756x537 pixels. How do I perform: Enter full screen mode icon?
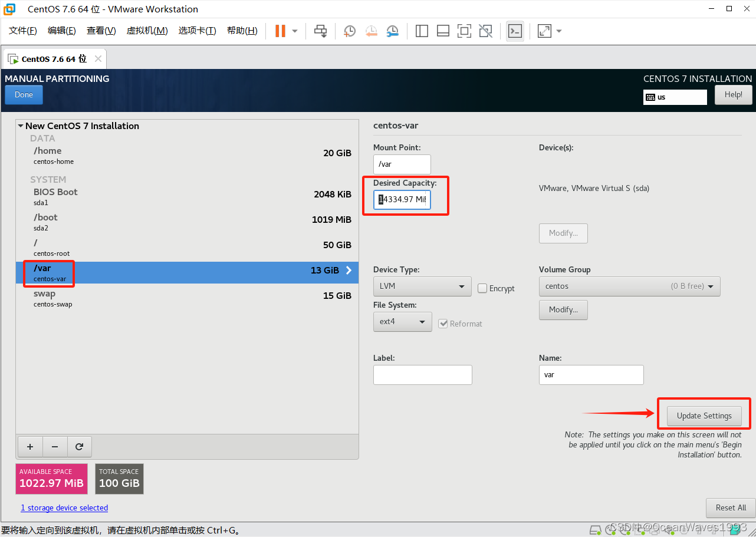click(x=464, y=31)
